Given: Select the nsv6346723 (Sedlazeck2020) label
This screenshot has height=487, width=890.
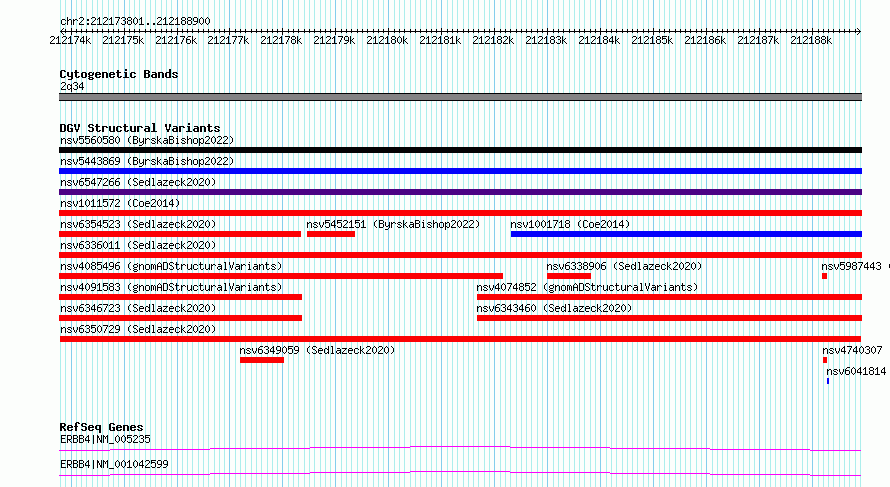Looking at the screenshot, I should coord(138,308).
